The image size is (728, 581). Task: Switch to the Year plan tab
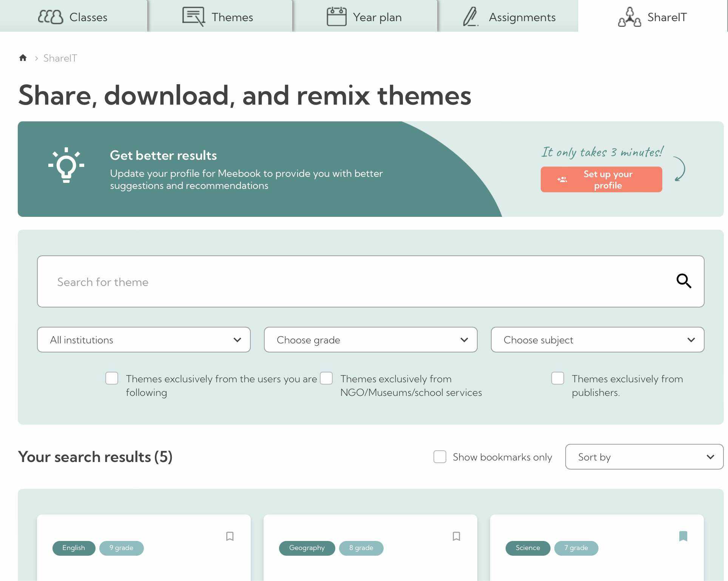click(x=365, y=16)
